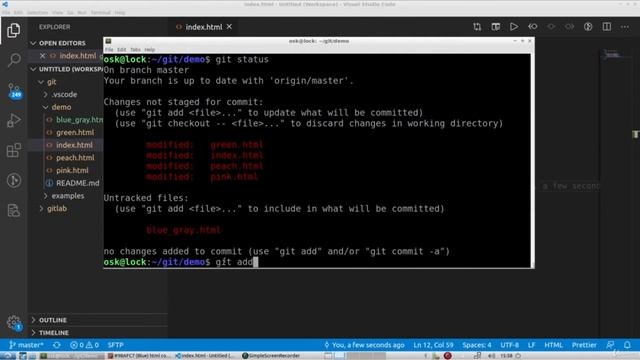Open the Extensions view
Viewport: 640px width, 360px height.
click(x=13, y=150)
